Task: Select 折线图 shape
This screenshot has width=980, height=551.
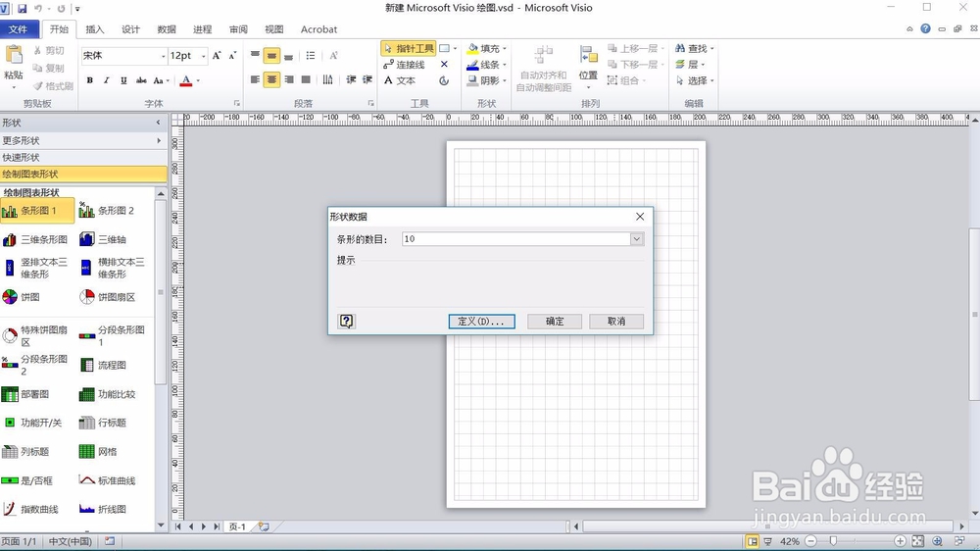Action: point(103,509)
